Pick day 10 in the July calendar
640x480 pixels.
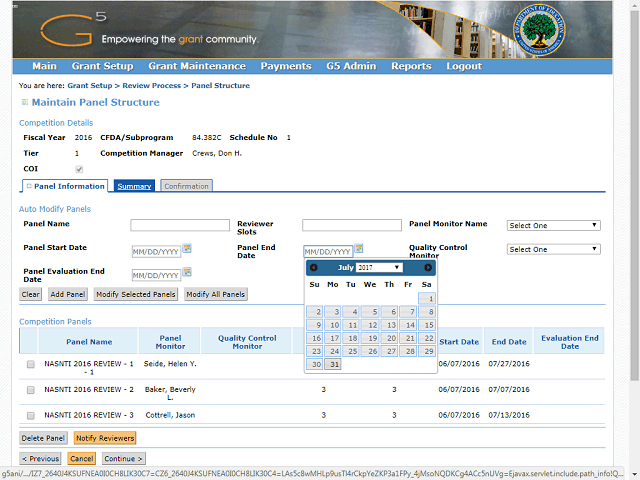click(x=333, y=325)
